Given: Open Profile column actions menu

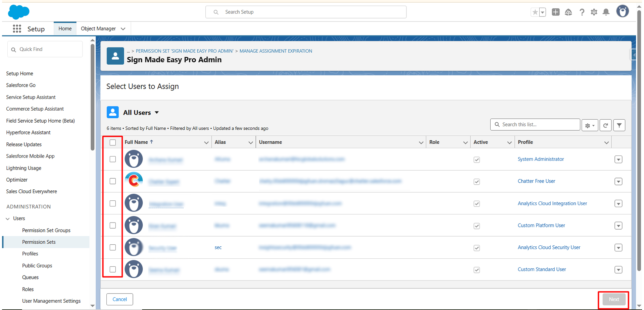Looking at the screenshot, I should 606,142.
